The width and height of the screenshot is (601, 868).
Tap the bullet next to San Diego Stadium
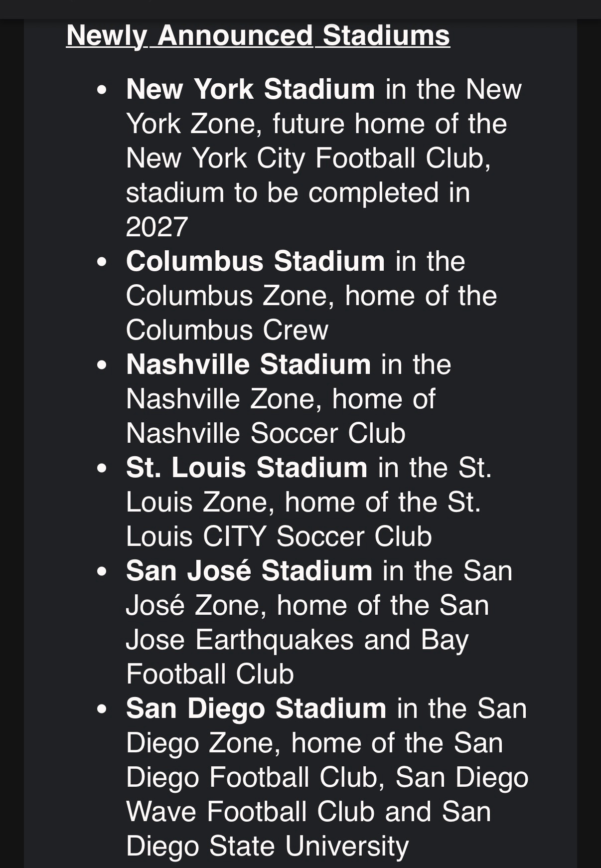(x=102, y=709)
